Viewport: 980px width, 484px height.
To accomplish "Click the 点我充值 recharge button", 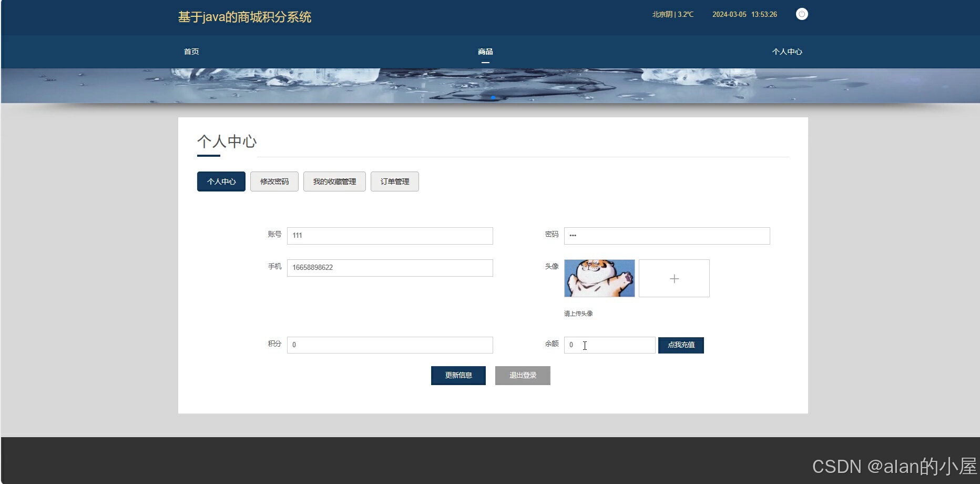I will pyautogui.click(x=681, y=345).
